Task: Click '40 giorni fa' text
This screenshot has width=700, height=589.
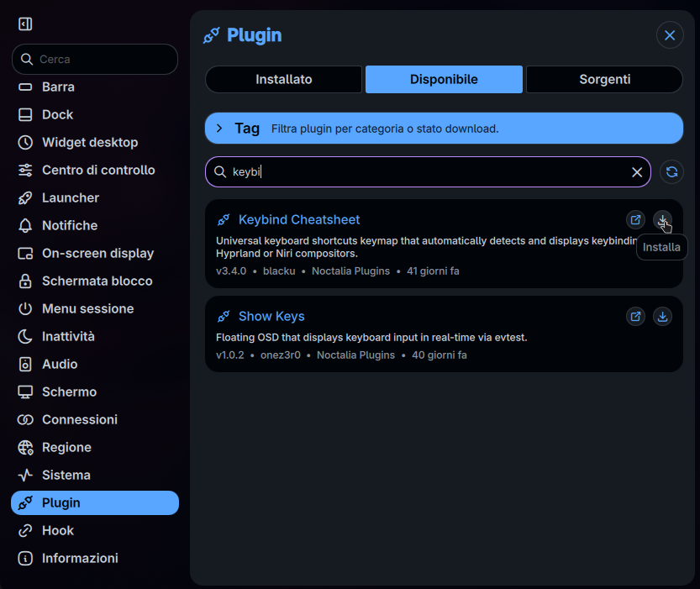Action: click(439, 355)
